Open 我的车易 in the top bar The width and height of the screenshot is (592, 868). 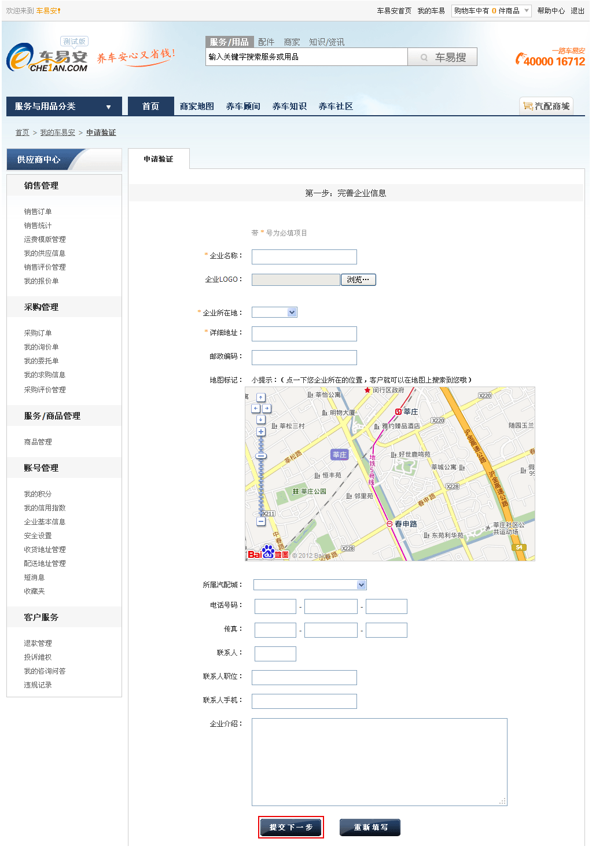click(431, 11)
